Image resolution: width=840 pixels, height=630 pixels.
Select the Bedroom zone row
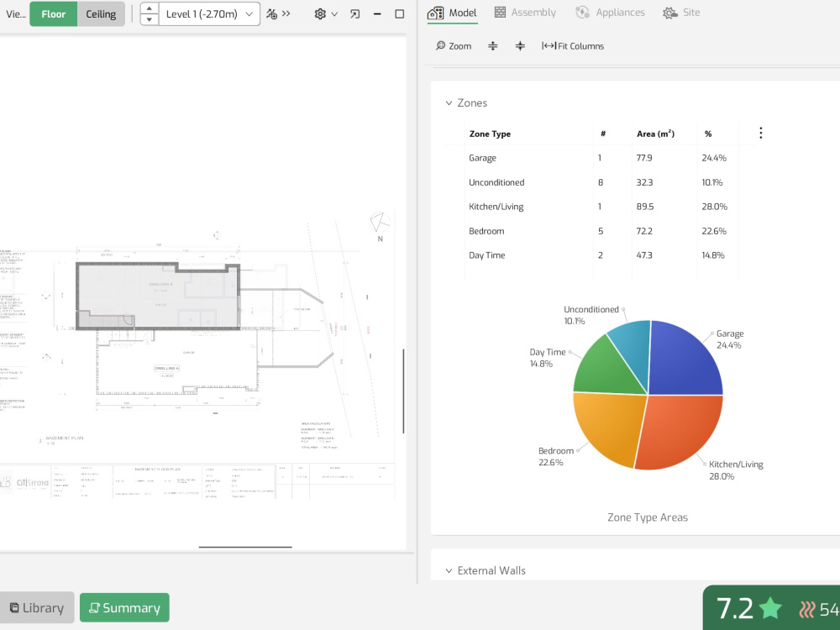click(x=600, y=231)
